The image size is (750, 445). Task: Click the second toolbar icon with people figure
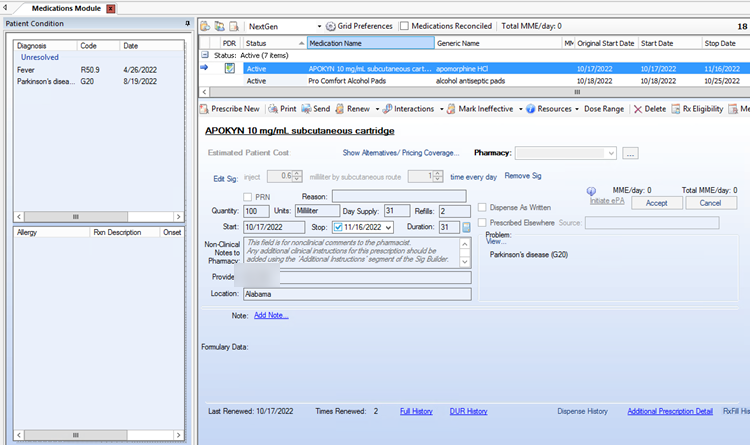[x=220, y=26]
